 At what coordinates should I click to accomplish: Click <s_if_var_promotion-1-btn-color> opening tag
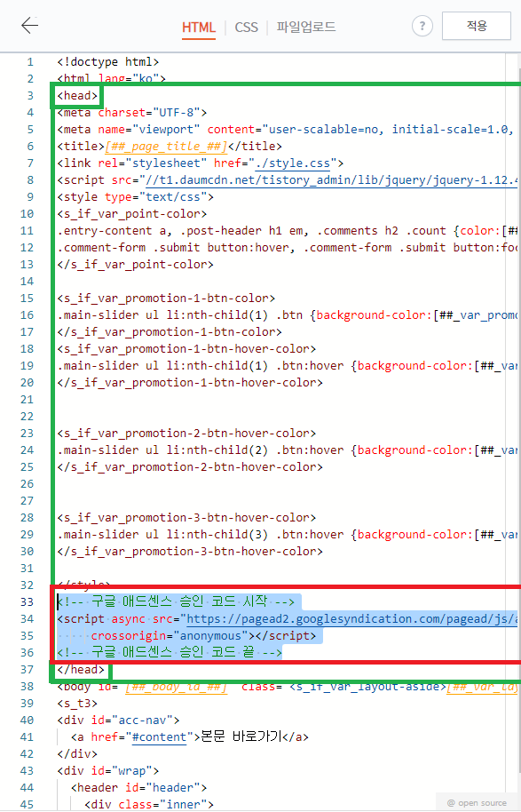click(166, 299)
